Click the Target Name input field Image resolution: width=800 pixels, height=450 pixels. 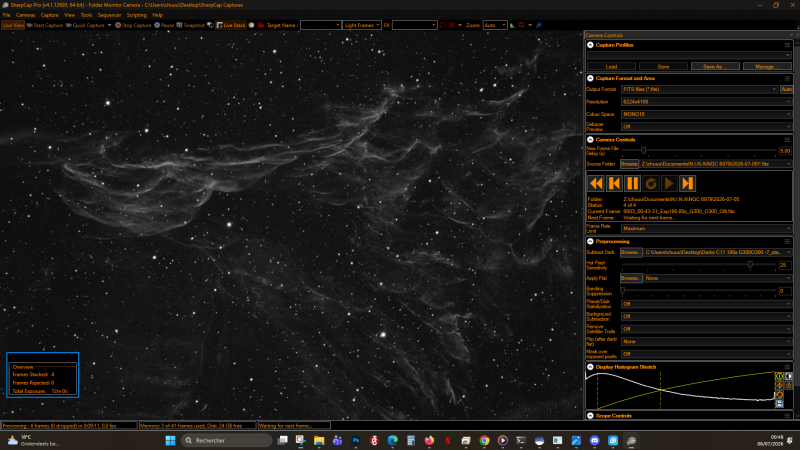tap(320, 25)
